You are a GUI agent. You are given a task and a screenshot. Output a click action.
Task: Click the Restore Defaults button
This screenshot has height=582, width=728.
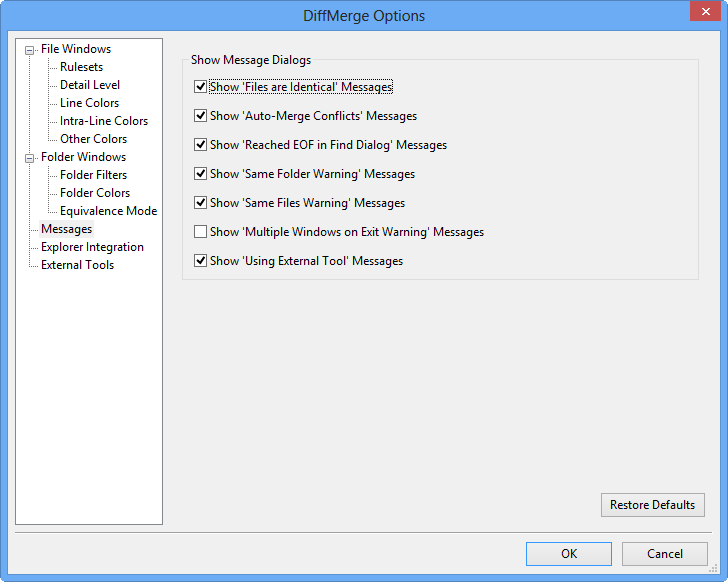click(652, 505)
